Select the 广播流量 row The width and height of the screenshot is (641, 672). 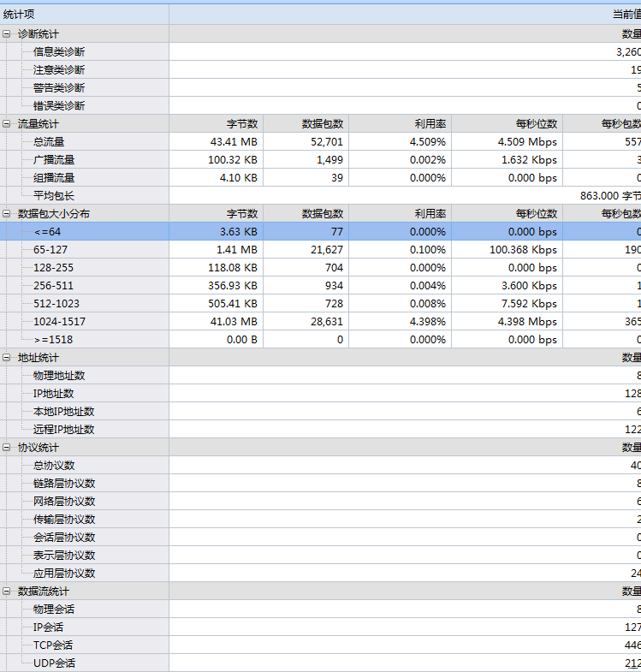[x=320, y=160]
